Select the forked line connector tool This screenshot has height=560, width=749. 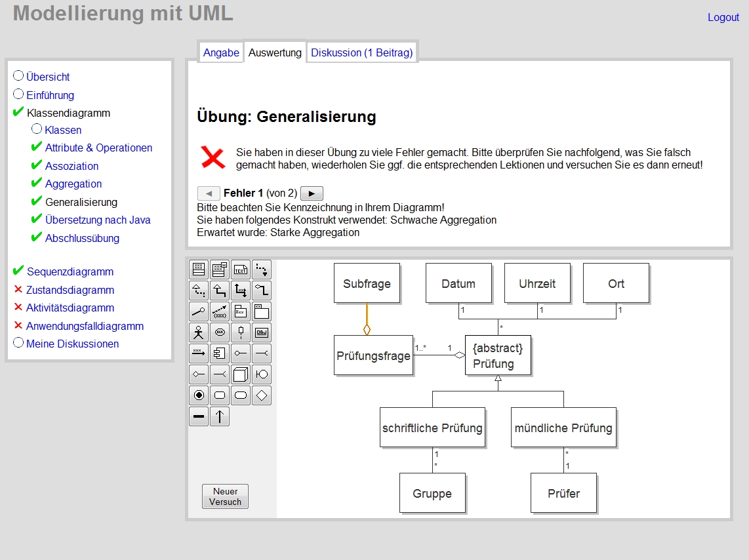coord(220,374)
